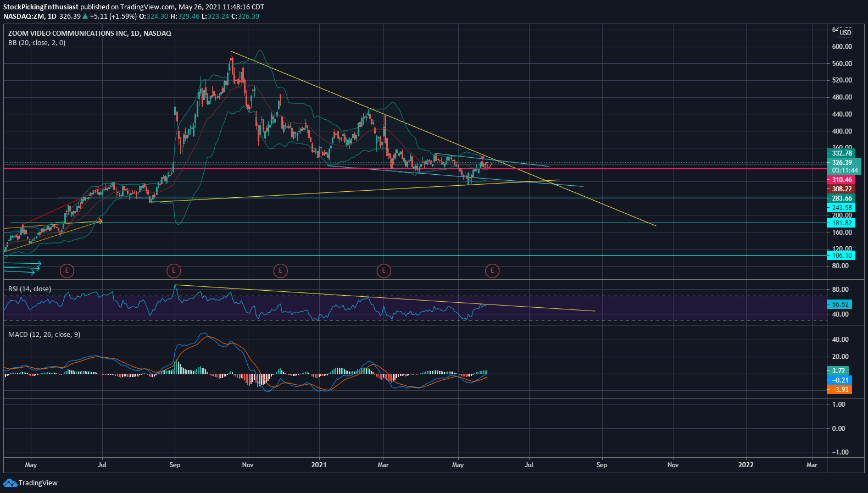Click the open price value O:324.30
Screen dimensions: 868x493
[154, 16]
